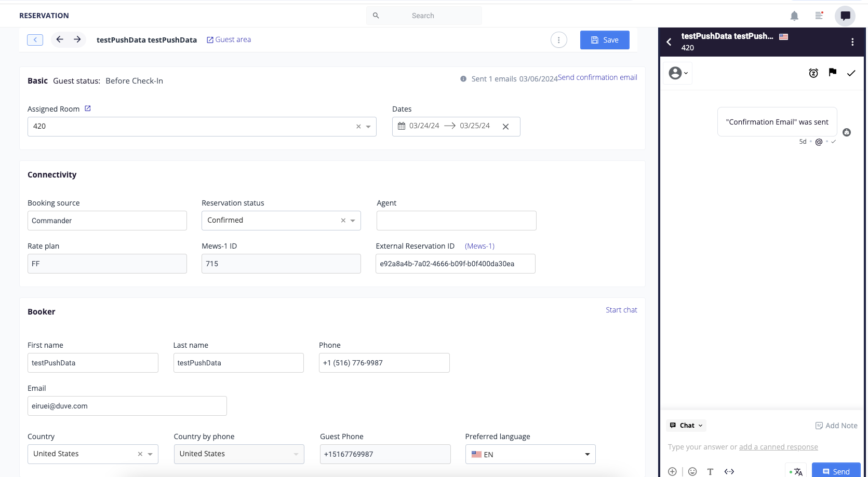Click the chat panel back chevron
Image resolution: width=868 pixels, height=477 pixels.
(669, 42)
